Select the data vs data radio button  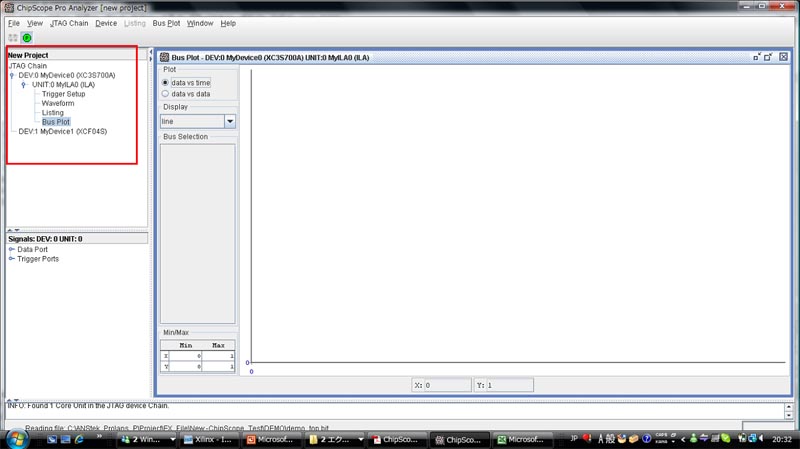165,94
